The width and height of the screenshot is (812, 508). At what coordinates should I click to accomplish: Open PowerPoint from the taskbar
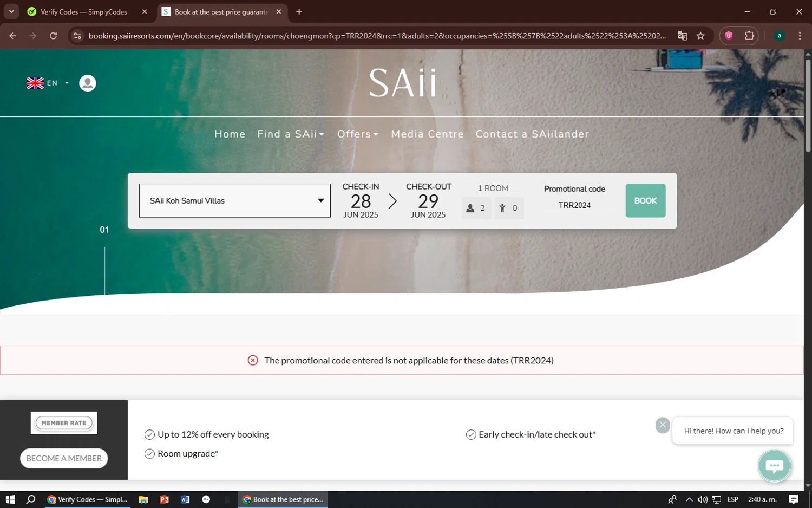tap(164, 499)
